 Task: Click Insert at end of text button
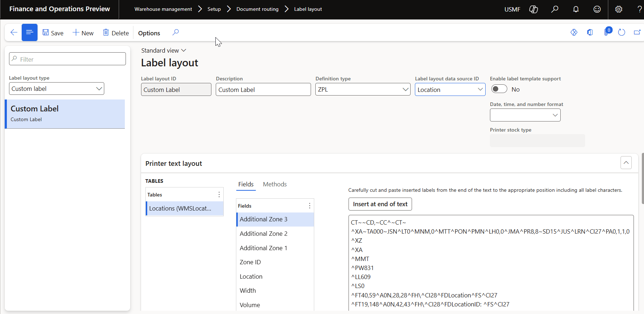point(380,204)
